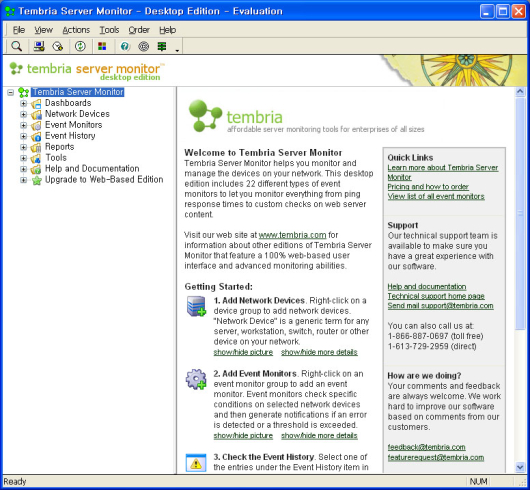The image size is (530, 490).
Task: Expand the Help and Documentation node
Action: [23, 169]
